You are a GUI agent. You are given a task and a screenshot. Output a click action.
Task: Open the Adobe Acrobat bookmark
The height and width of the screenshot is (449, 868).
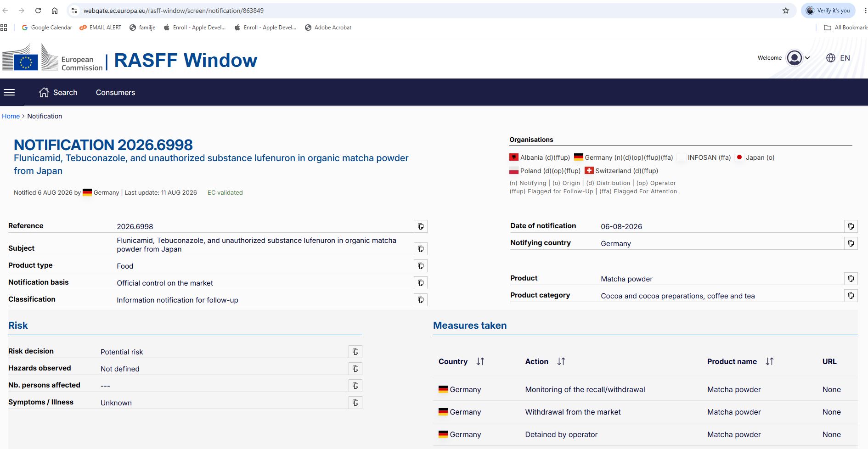pyautogui.click(x=328, y=28)
